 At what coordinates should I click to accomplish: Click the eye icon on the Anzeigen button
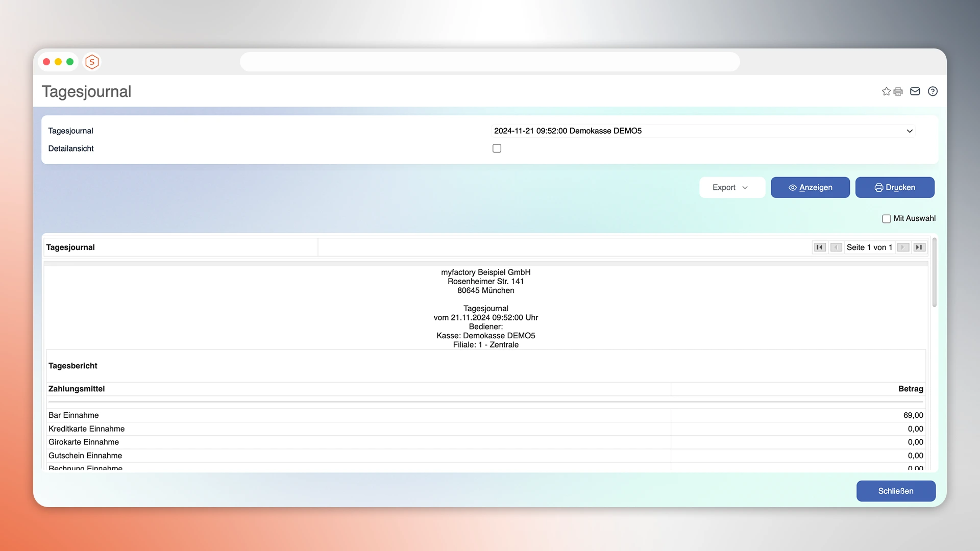[x=792, y=187]
